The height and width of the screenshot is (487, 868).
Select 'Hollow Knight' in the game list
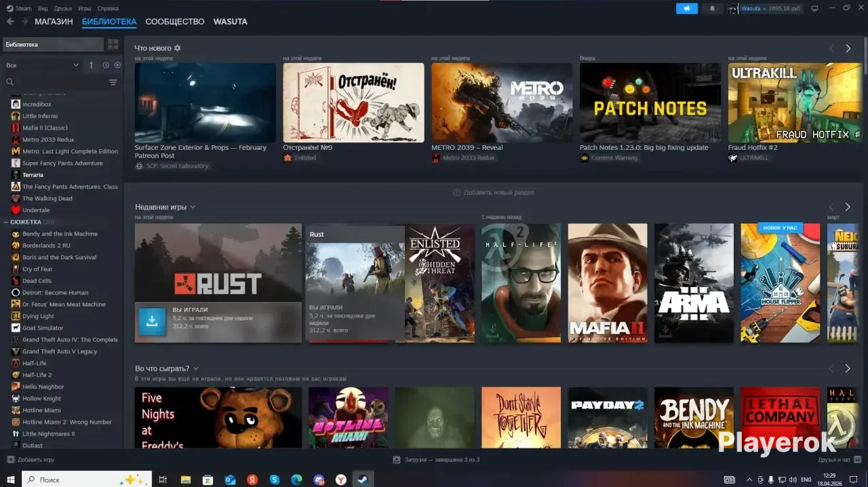tap(41, 399)
